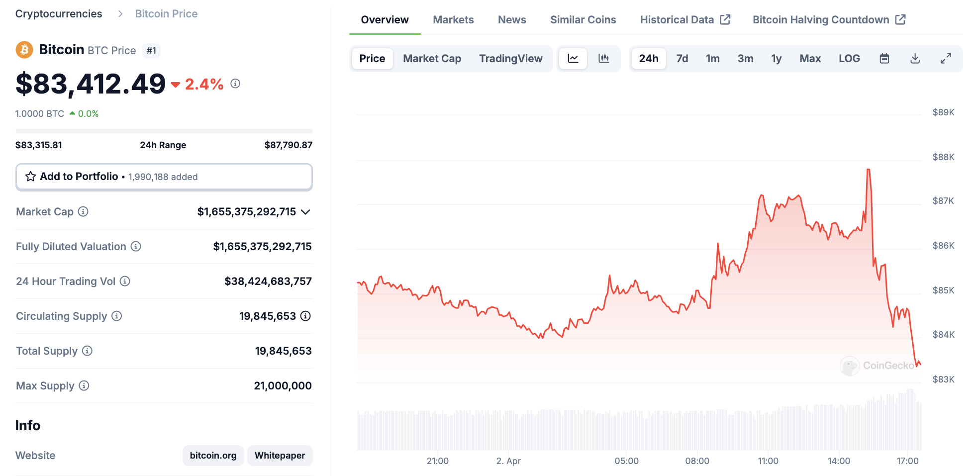The width and height of the screenshot is (980, 476).
Task: Click the info icon next to 2.4% change
Action: [235, 84]
